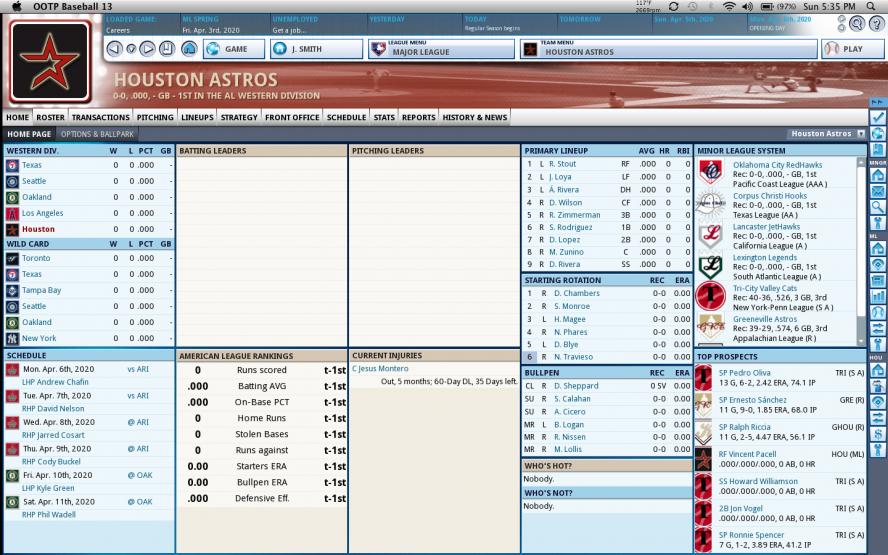Open R. Zimmerman in the primary lineup
Screen dimensions: 888x555
point(575,215)
